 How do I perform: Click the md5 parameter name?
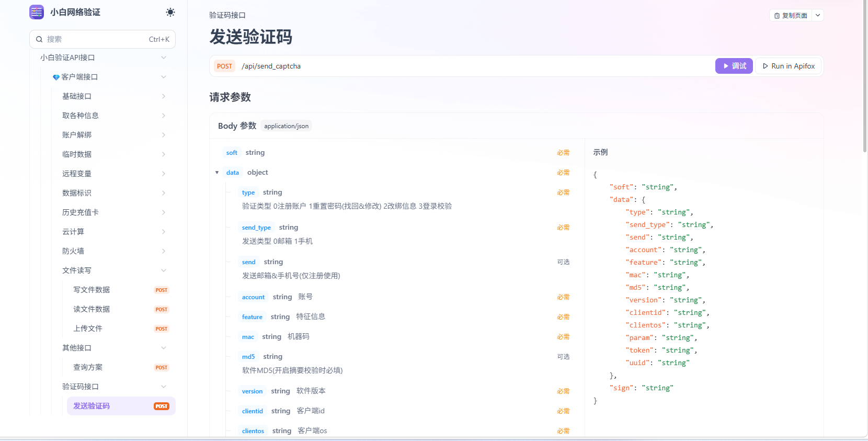248,357
